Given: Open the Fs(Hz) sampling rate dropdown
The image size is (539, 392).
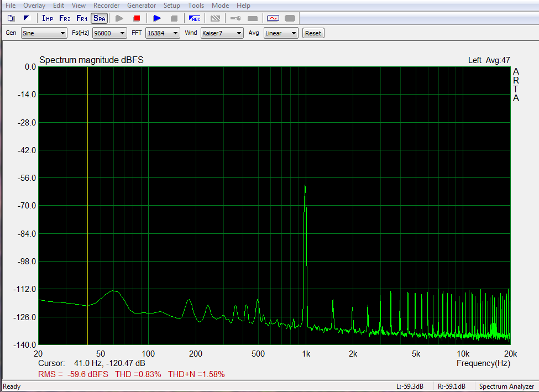Looking at the screenshot, I should point(109,33).
